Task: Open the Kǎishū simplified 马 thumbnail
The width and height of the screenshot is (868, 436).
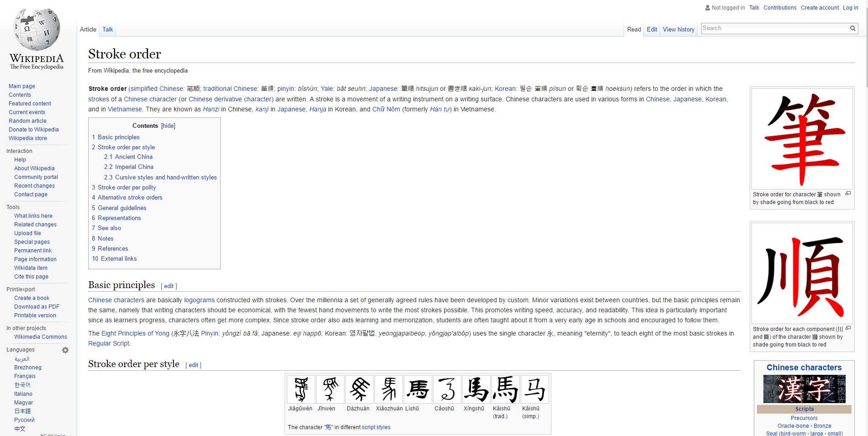Action: point(535,389)
